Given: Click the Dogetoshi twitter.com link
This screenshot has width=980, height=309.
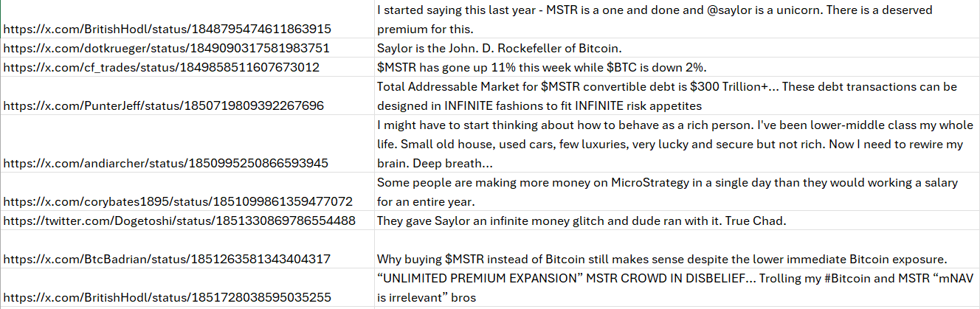Looking at the screenshot, I should click(x=179, y=221).
